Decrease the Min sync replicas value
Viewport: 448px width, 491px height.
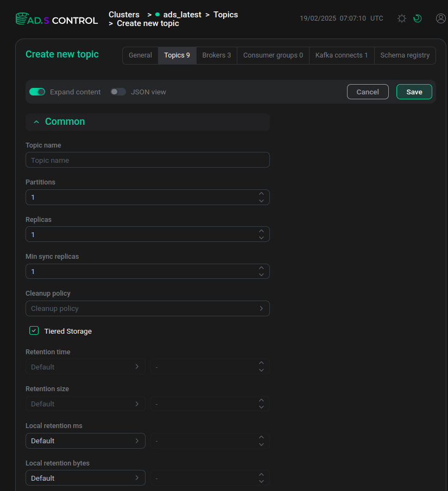261,275
